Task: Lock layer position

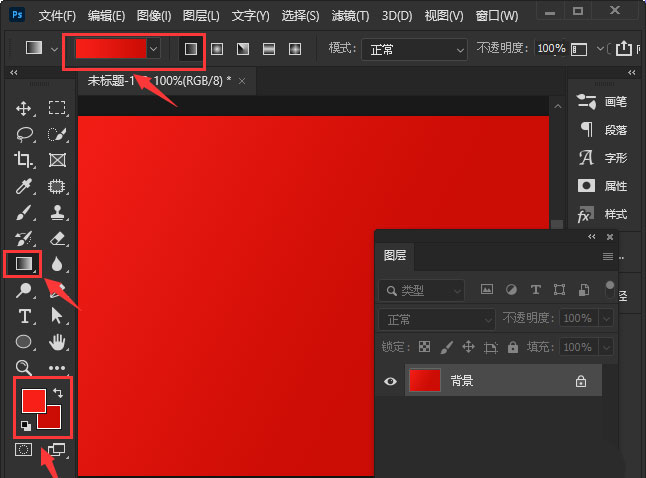Action: (x=468, y=347)
